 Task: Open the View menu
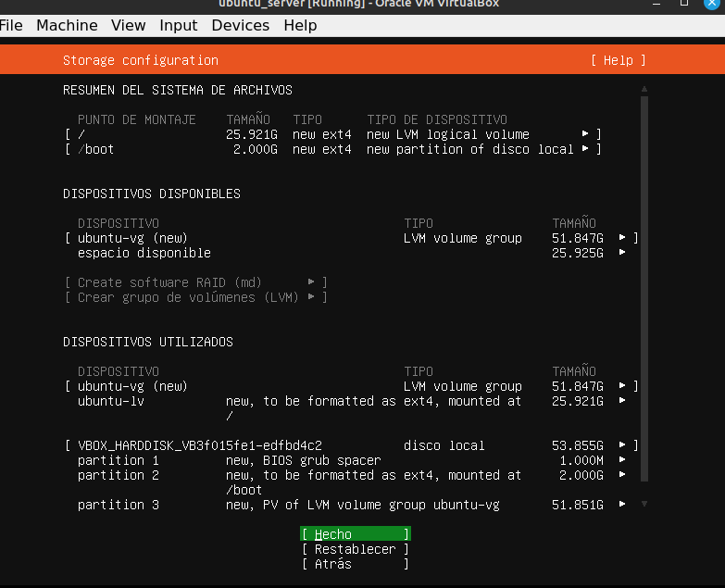pos(129,25)
